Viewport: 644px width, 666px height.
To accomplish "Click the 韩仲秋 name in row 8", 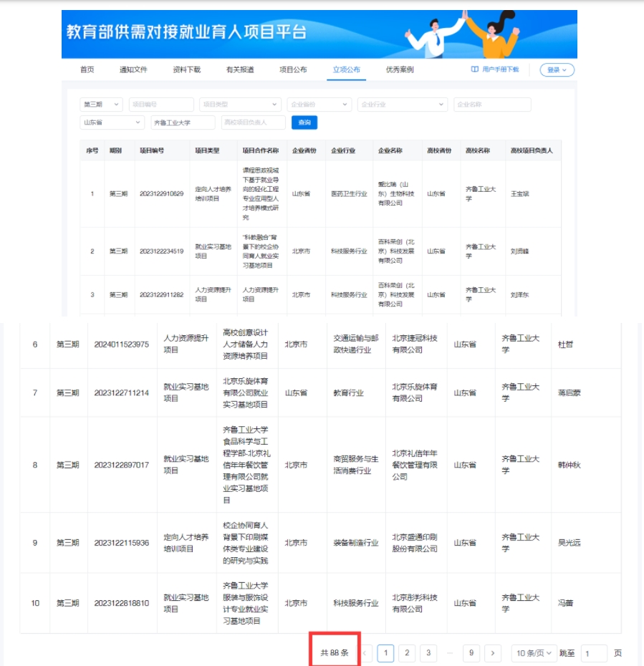I will click(x=569, y=465).
